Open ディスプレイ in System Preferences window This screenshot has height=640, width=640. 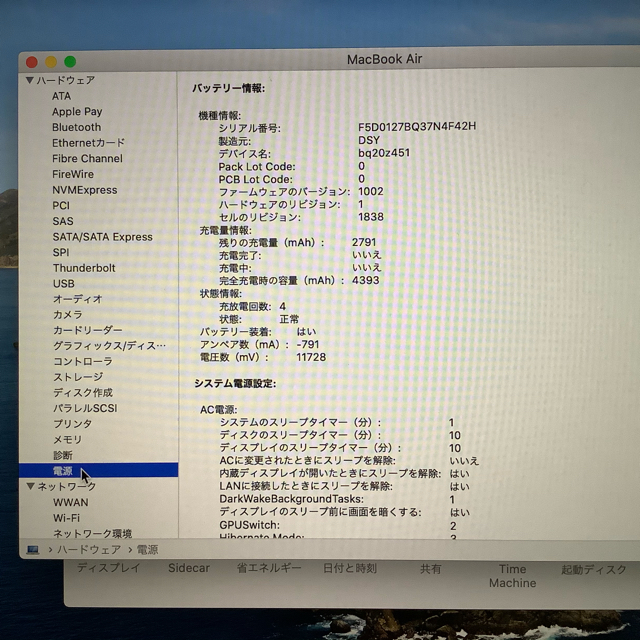(x=109, y=568)
